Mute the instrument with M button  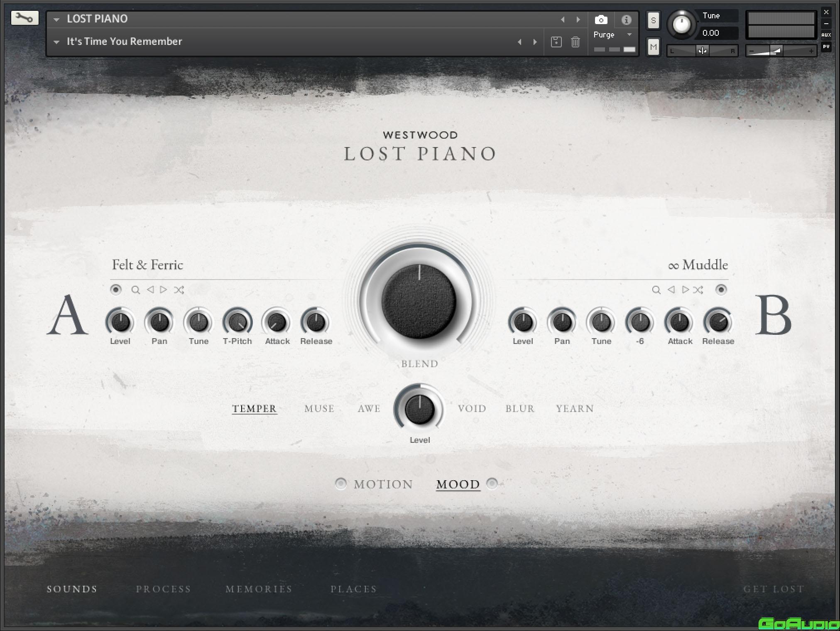(653, 47)
